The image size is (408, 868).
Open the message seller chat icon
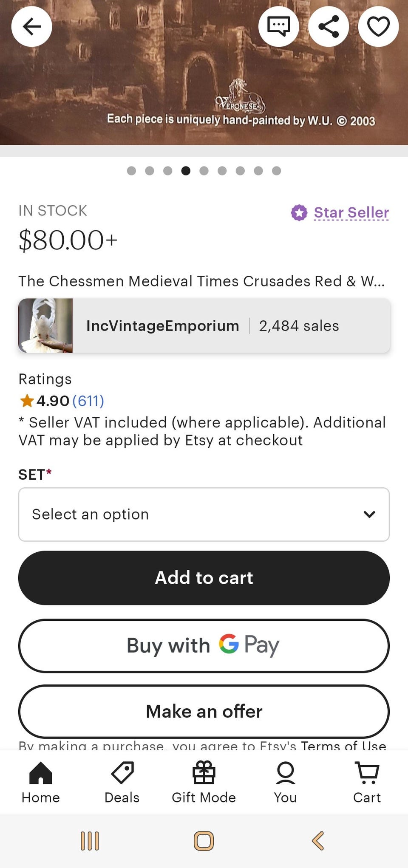coord(279,26)
